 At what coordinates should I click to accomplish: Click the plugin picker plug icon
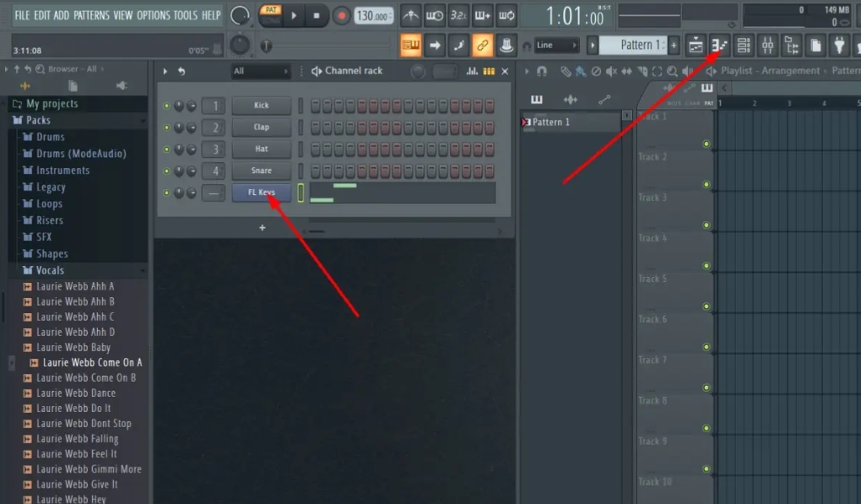point(838,45)
